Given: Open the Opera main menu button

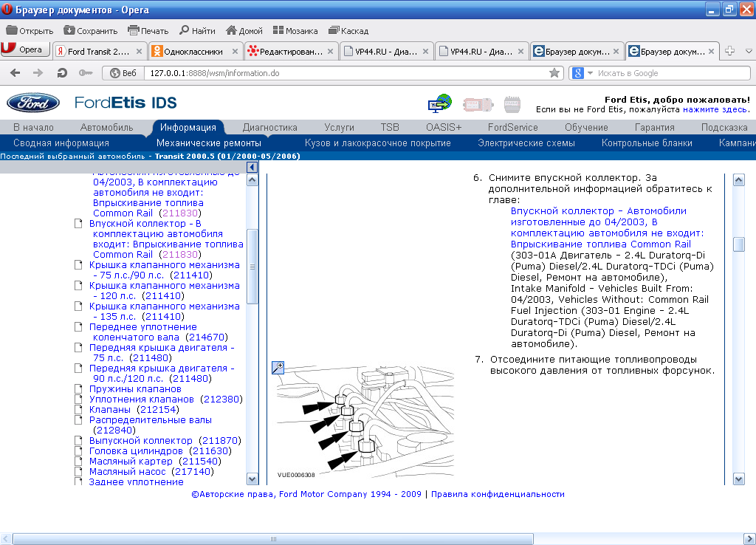Looking at the screenshot, I should click(25, 49).
